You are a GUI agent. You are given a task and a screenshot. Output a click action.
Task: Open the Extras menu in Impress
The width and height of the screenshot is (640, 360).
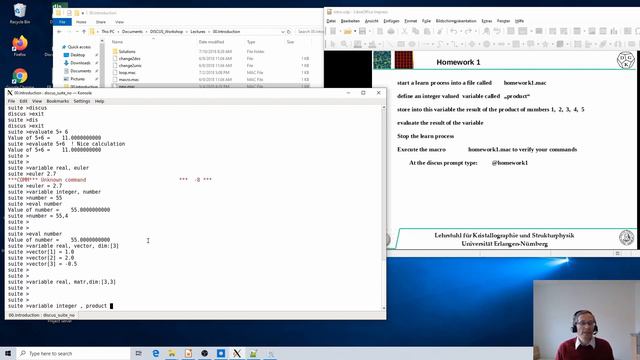(487, 21)
